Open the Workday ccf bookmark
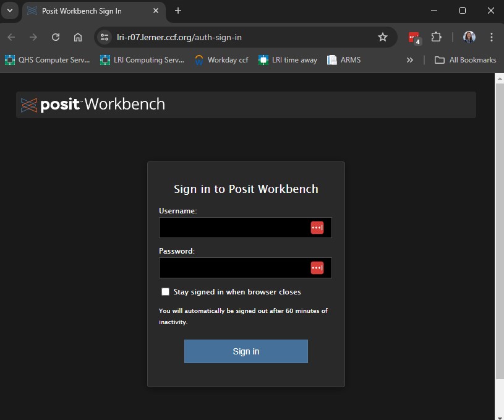 point(222,60)
